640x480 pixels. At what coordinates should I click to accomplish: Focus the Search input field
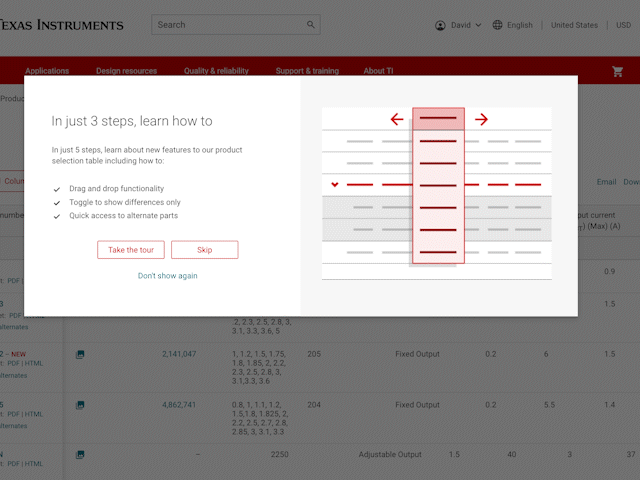pos(236,25)
